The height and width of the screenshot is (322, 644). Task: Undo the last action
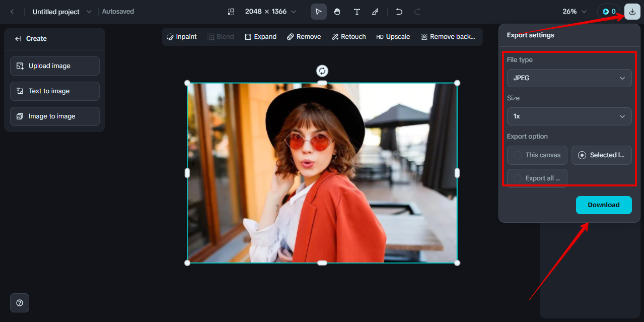[x=399, y=12]
